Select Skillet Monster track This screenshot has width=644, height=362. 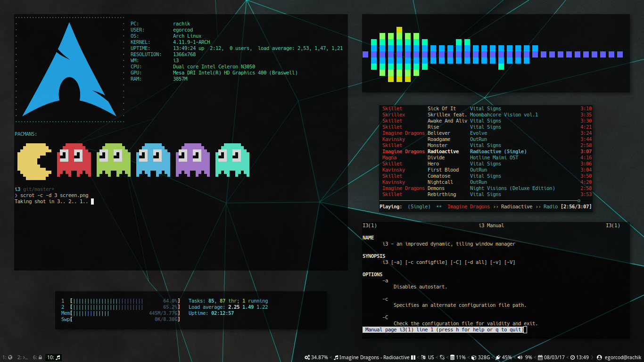point(487,145)
